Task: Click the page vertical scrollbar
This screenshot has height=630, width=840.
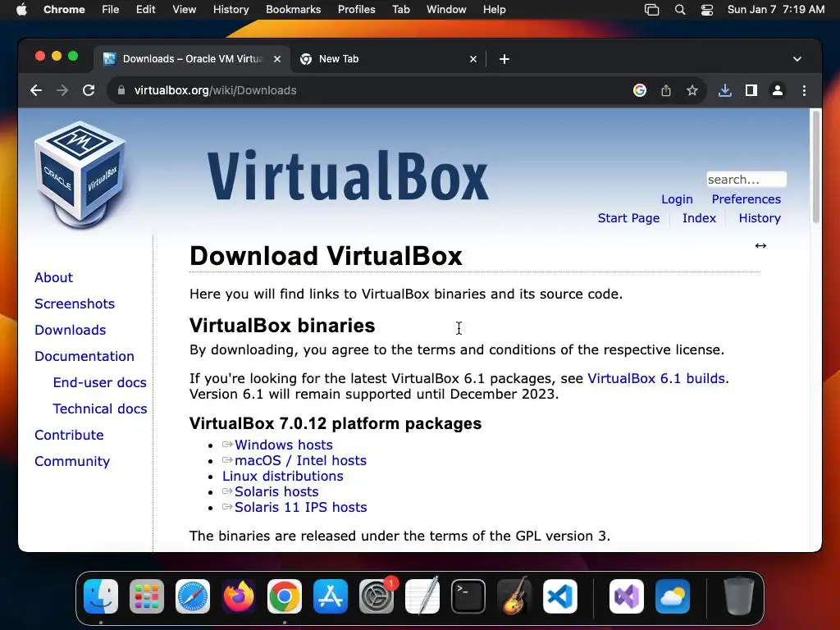Action: click(816, 167)
